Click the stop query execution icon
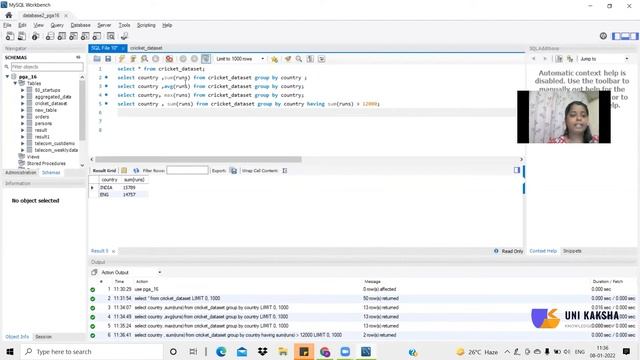Viewport: 640px width, 360px height. [156, 59]
